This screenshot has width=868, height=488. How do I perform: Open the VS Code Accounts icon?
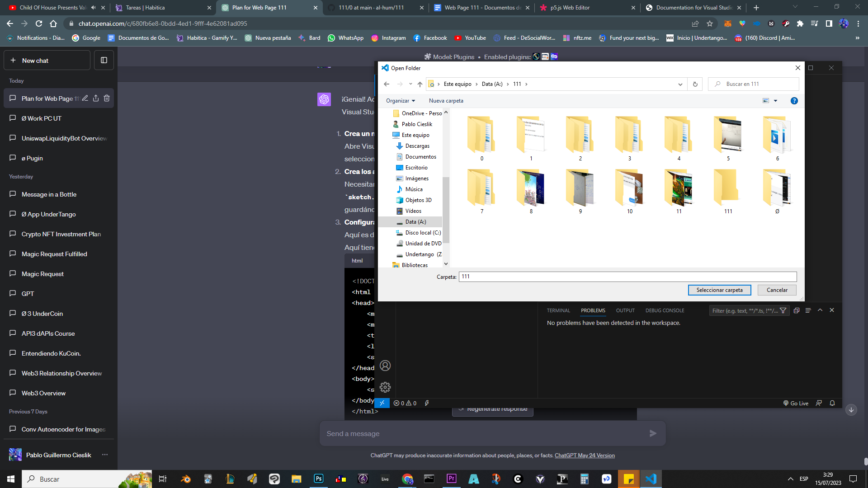click(x=385, y=366)
